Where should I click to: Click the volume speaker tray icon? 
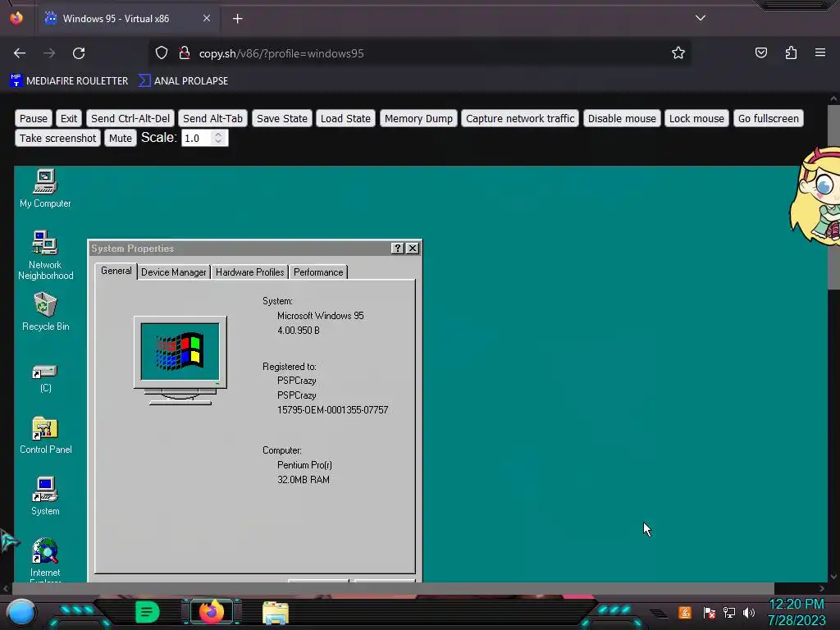pos(749,613)
